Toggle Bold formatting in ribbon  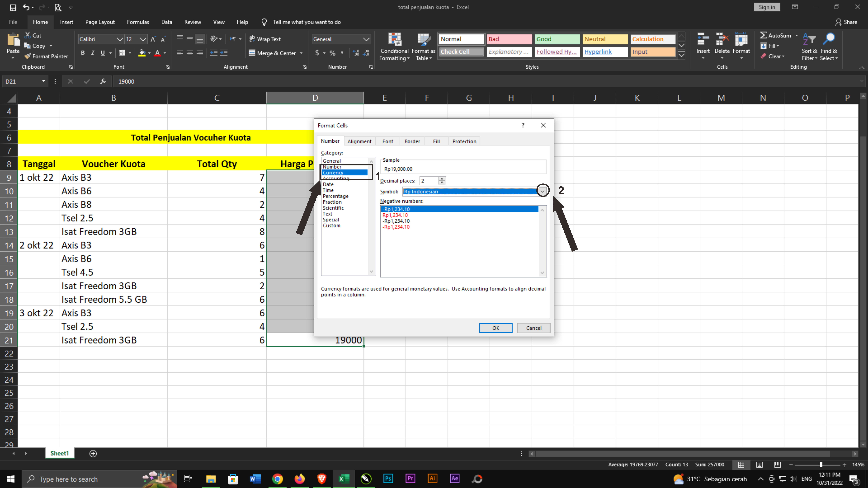click(x=83, y=53)
